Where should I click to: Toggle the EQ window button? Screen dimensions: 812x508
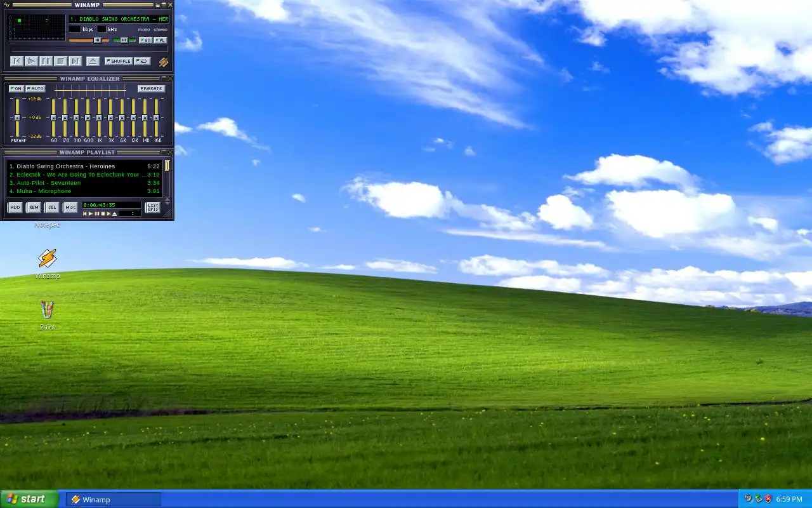coord(145,40)
